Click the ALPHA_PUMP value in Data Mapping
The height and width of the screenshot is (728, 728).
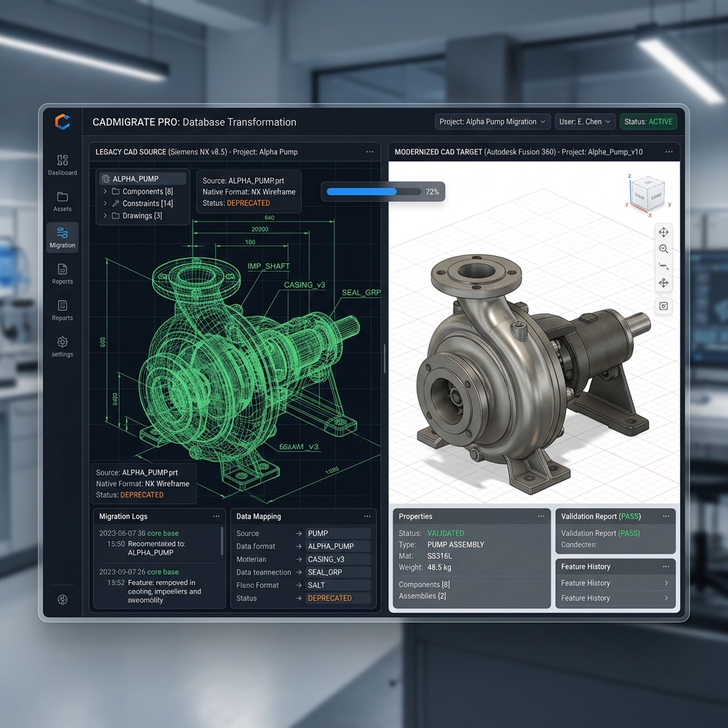[x=338, y=547]
